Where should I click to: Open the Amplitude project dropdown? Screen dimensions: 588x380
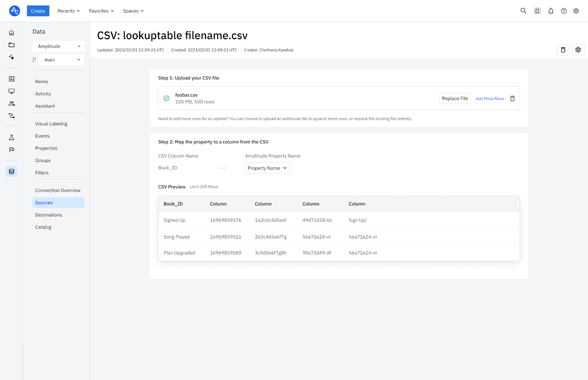[x=58, y=46]
